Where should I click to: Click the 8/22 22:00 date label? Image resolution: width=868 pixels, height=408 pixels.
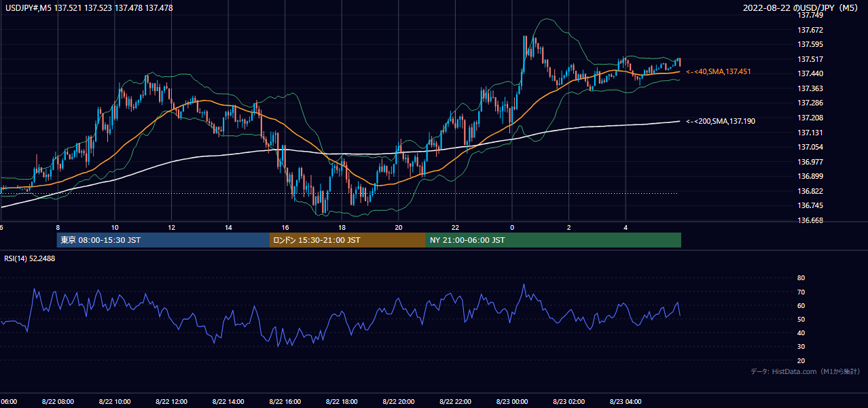pos(455,401)
